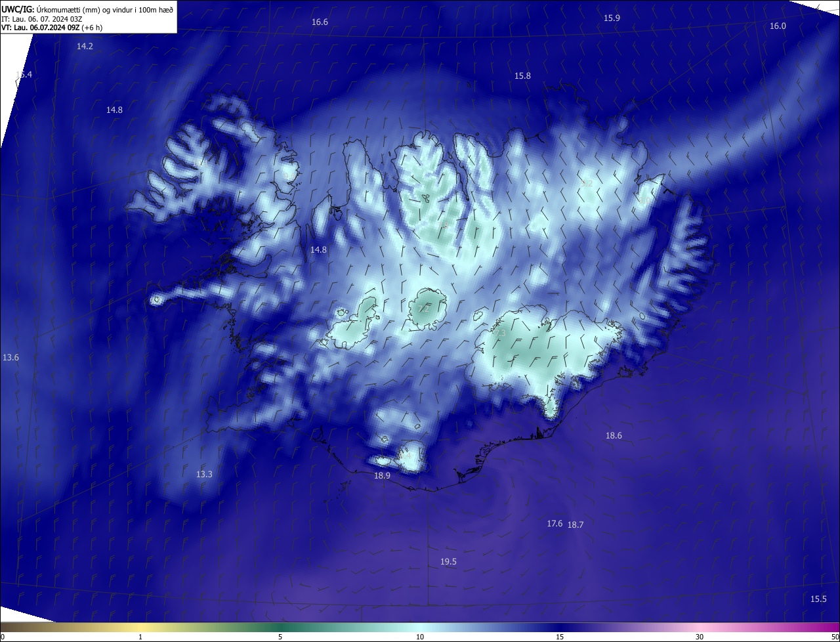This screenshot has width=840, height=642.
Task: Click the colorbar tick label 30
Action: pos(700,637)
